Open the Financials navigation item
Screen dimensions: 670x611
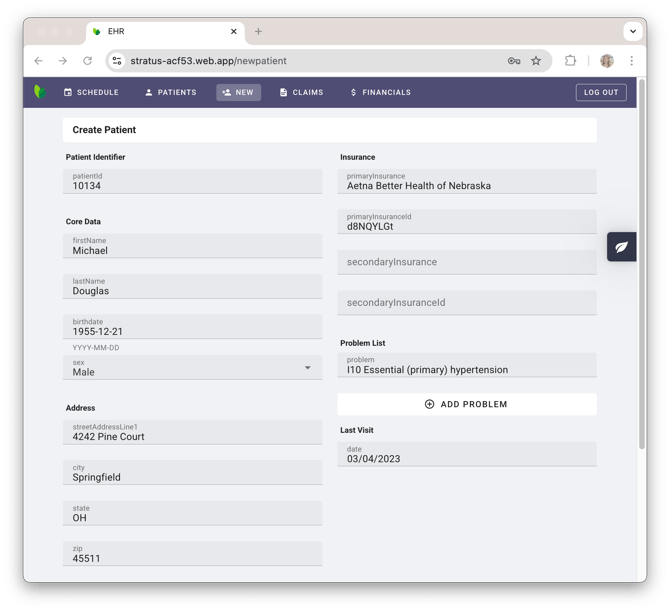click(380, 92)
